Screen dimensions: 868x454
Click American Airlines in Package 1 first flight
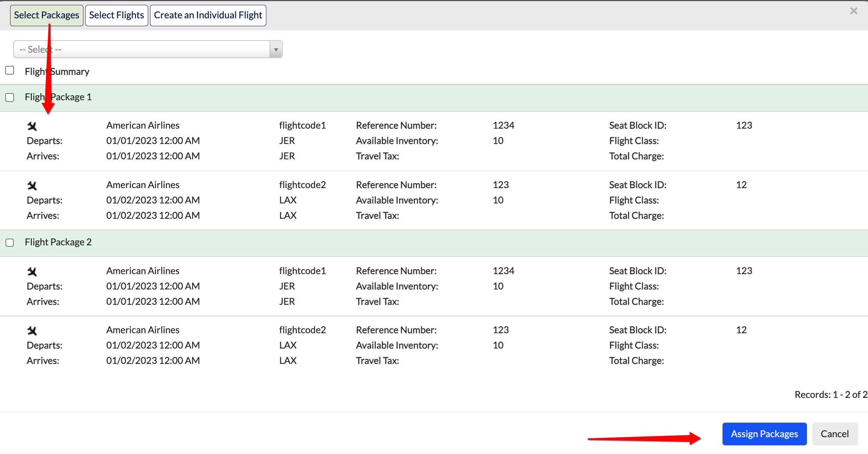click(x=143, y=125)
